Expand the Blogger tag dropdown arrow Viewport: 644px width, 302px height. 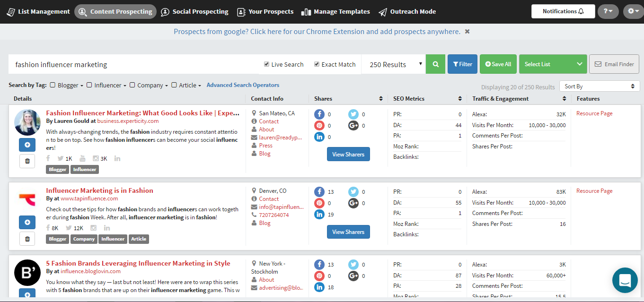[82, 86]
